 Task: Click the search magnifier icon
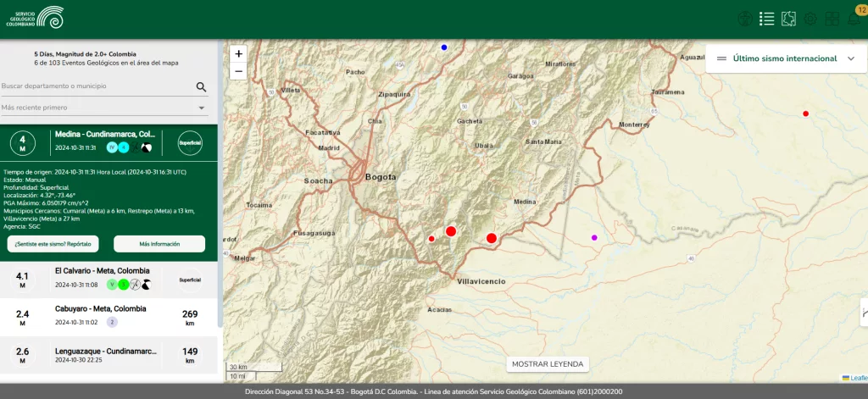click(202, 86)
